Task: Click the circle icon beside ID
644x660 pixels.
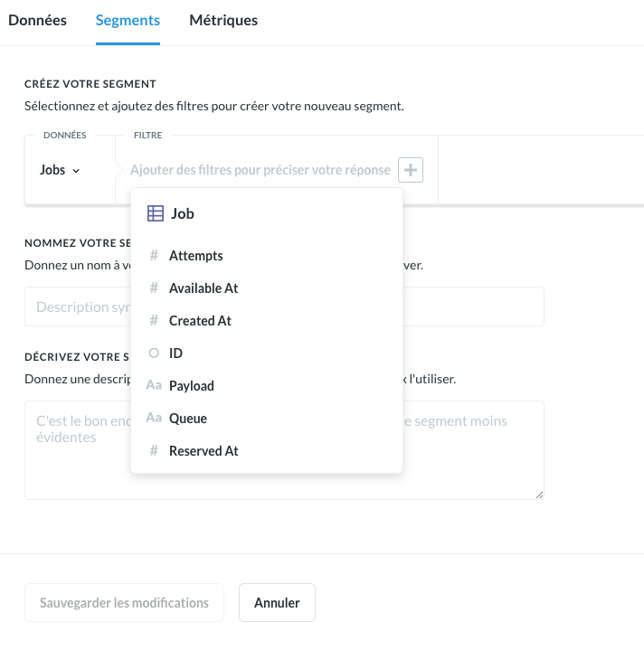Action: pos(154,353)
